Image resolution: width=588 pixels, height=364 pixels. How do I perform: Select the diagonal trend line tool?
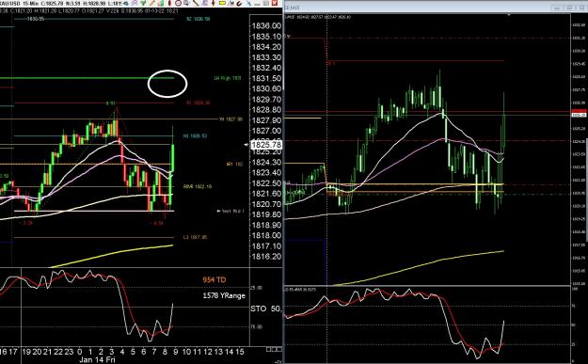[x=196, y=3]
